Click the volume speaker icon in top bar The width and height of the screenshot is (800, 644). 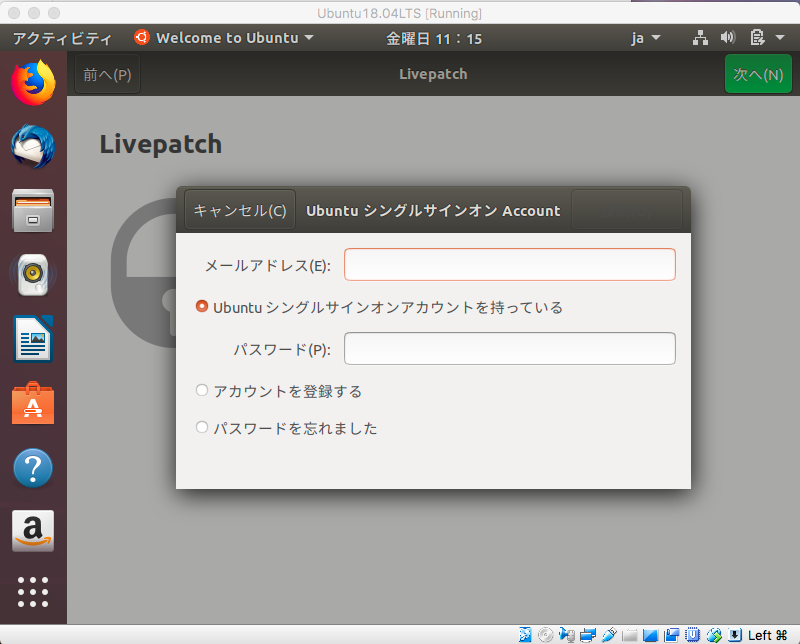coord(728,37)
